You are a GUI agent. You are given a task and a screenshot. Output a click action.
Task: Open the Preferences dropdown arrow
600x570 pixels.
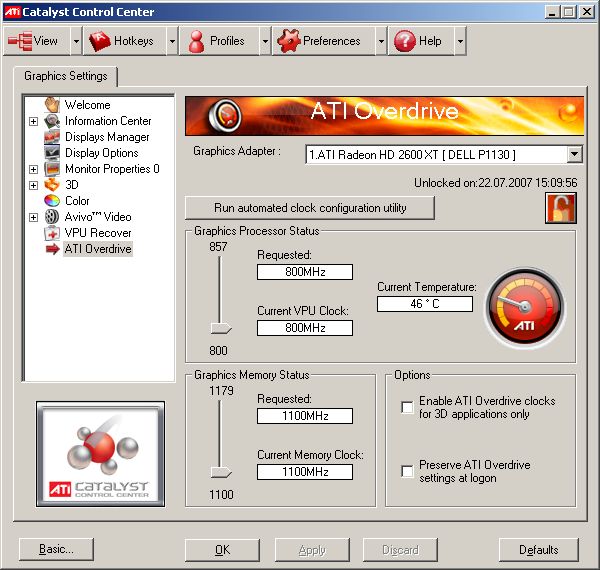click(381, 41)
